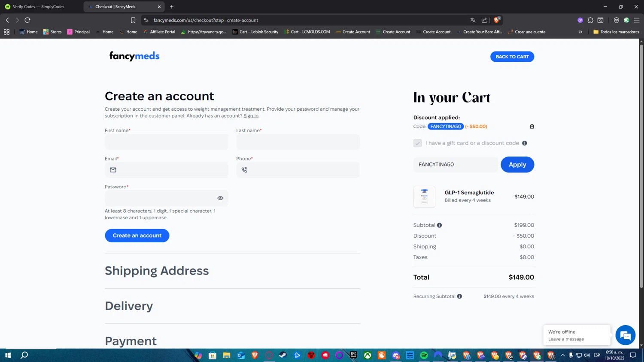The width and height of the screenshot is (644, 362).
Task: Open the Todos los marcadores folder
Action: tap(616, 32)
